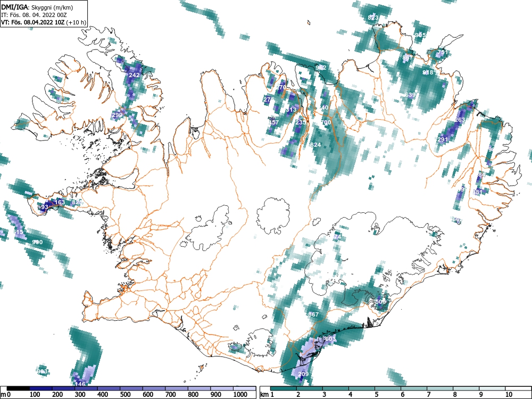
Task: Click the 500–600 purple swatch in the m legend
Action: [131, 388]
